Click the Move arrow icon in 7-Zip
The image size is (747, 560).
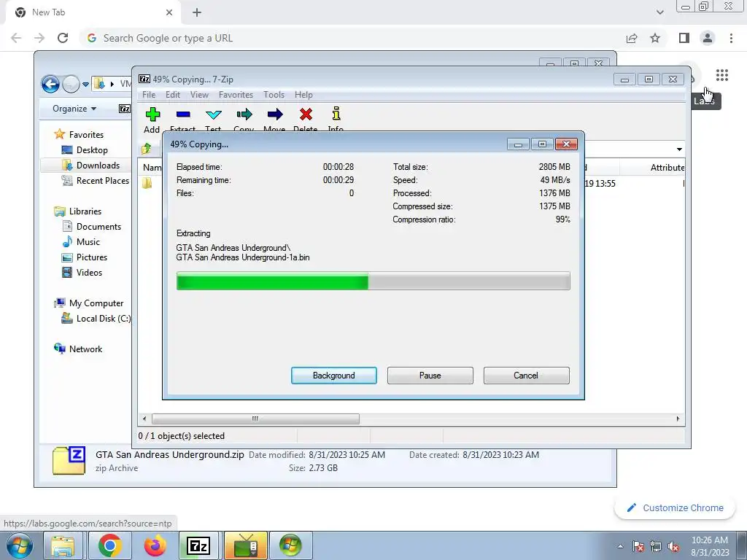coord(275,114)
